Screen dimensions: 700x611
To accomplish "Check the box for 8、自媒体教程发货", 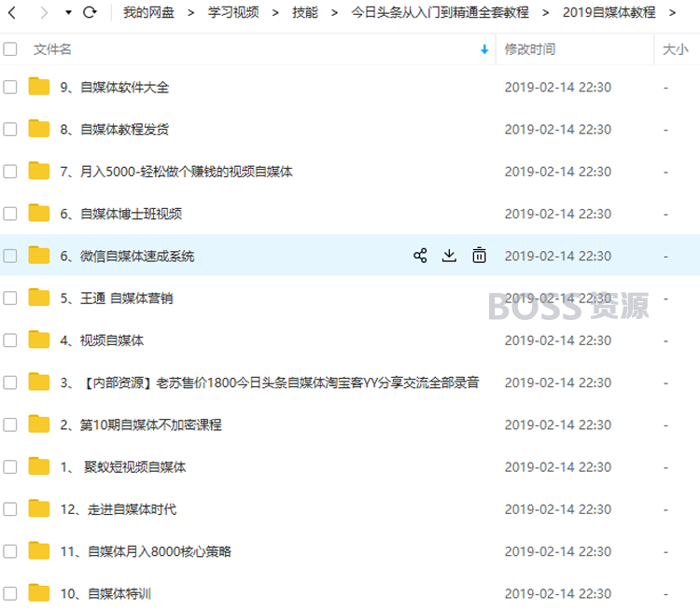I will [10, 130].
